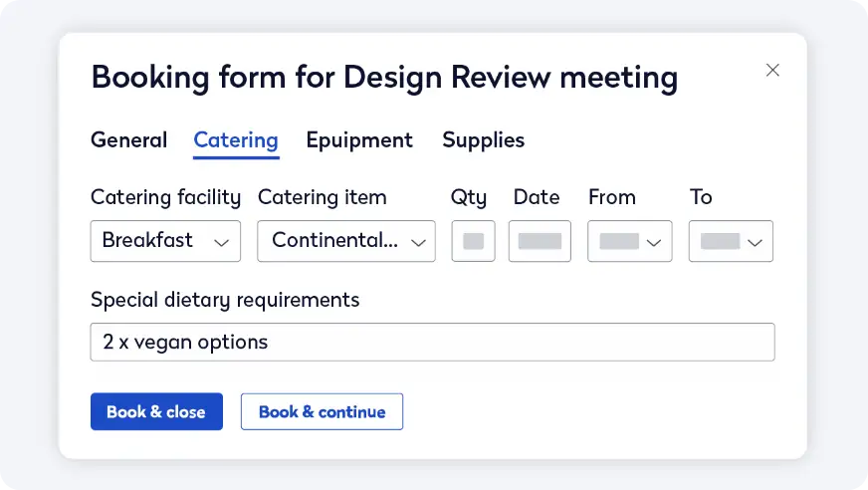Click the Date column label
Viewport: 868px width, 490px height.
tap(537, 197)
